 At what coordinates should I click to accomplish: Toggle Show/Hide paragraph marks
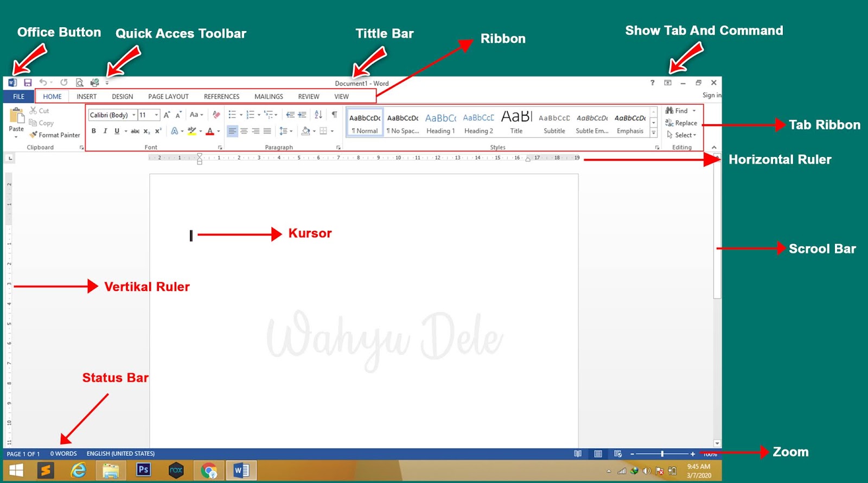click(334, 115)
